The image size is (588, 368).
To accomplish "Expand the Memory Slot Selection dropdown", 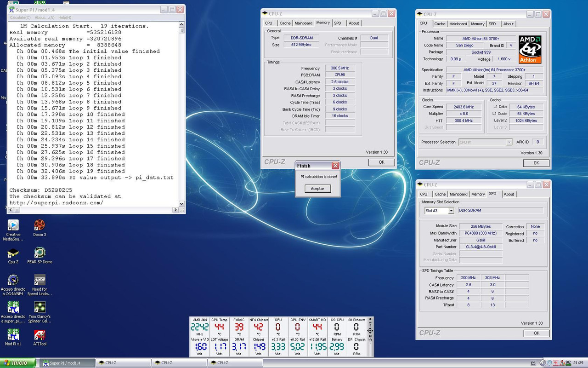I will pos(451,211).
